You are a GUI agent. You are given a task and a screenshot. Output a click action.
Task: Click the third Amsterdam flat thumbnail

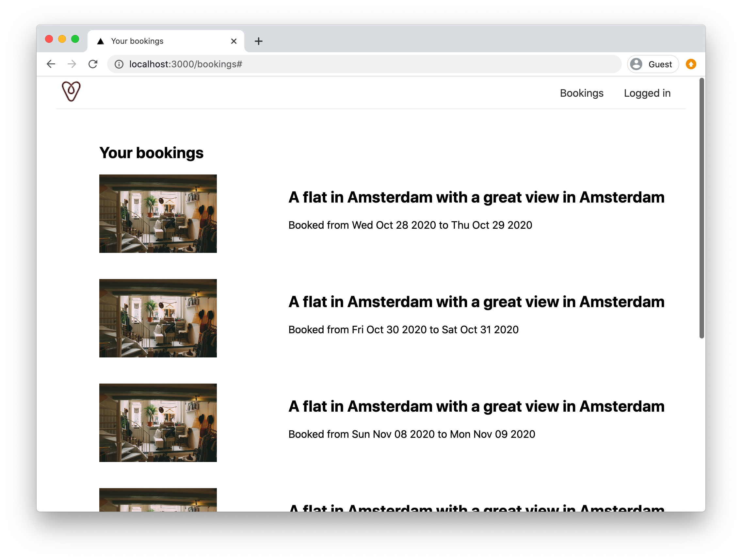[158, 422]
